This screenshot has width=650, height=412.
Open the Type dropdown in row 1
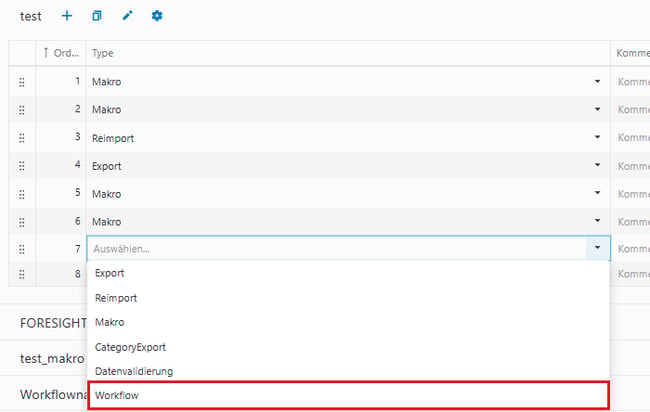(597, 81)
